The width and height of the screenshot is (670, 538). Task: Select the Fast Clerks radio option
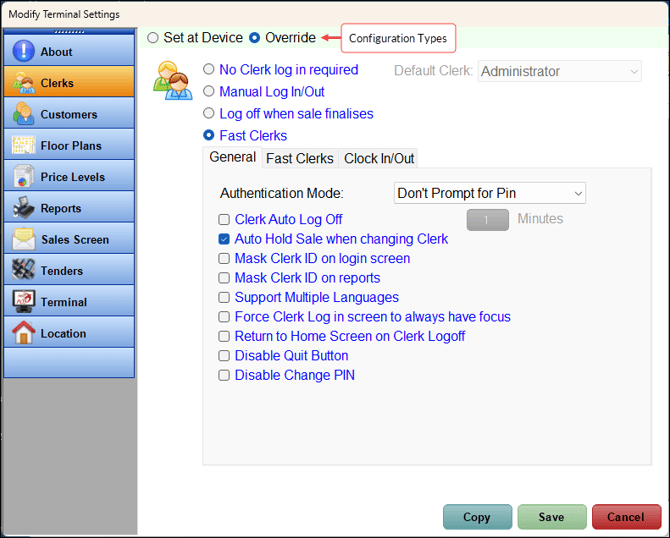coord(209,135)
